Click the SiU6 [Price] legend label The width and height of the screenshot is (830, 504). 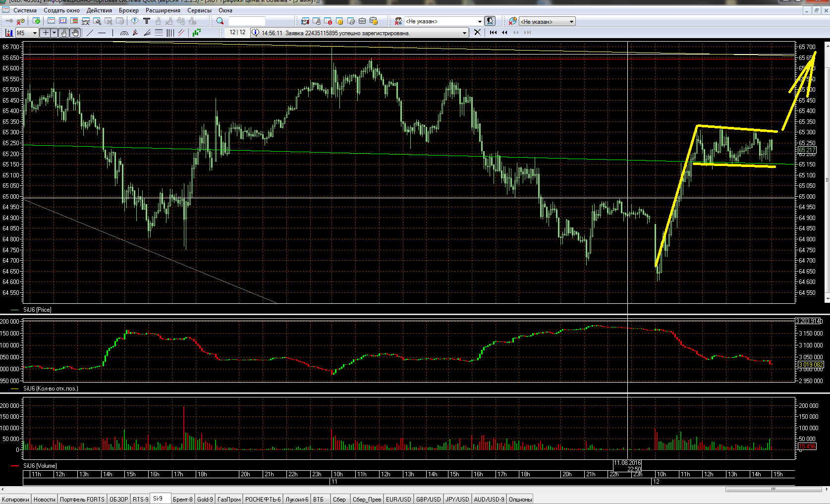37,310
